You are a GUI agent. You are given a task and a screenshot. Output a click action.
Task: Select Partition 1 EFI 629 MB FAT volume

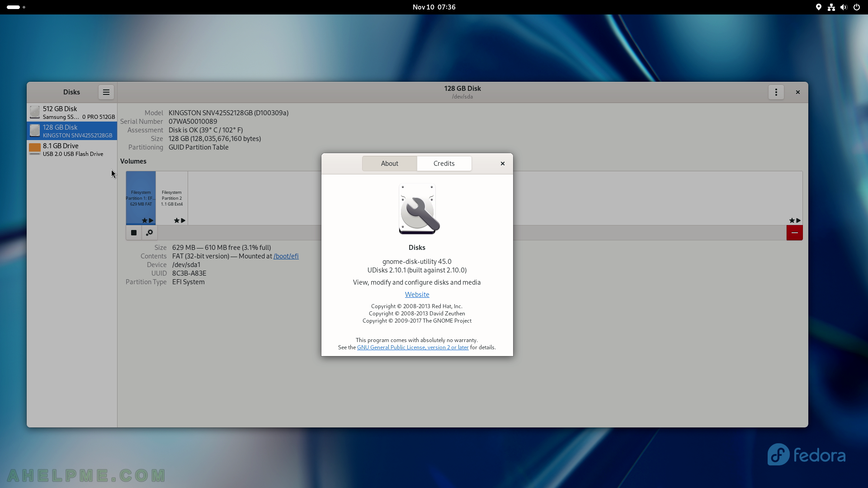tap(141, 198)
